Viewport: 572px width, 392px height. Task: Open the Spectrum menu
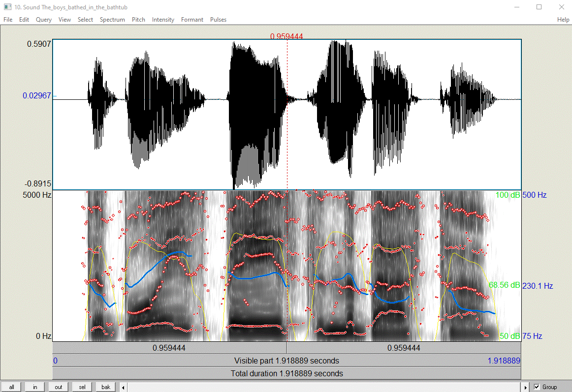pos(112,20)
